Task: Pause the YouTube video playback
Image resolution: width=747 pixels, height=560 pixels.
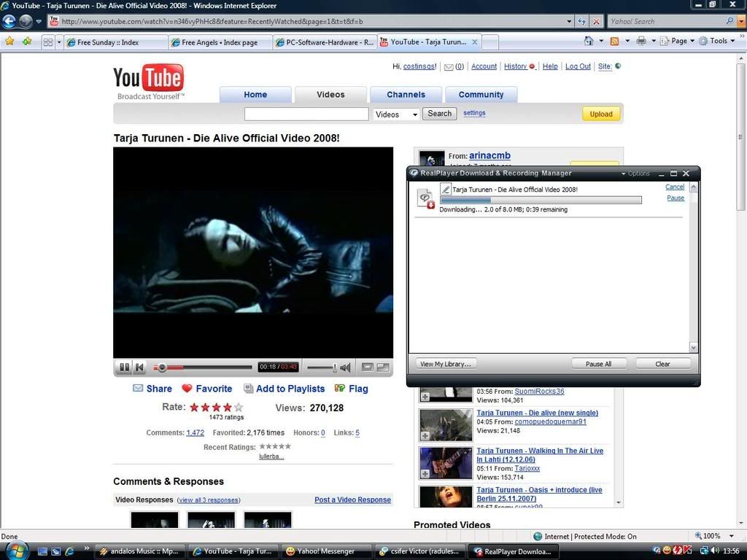Action: pos(124,367)
